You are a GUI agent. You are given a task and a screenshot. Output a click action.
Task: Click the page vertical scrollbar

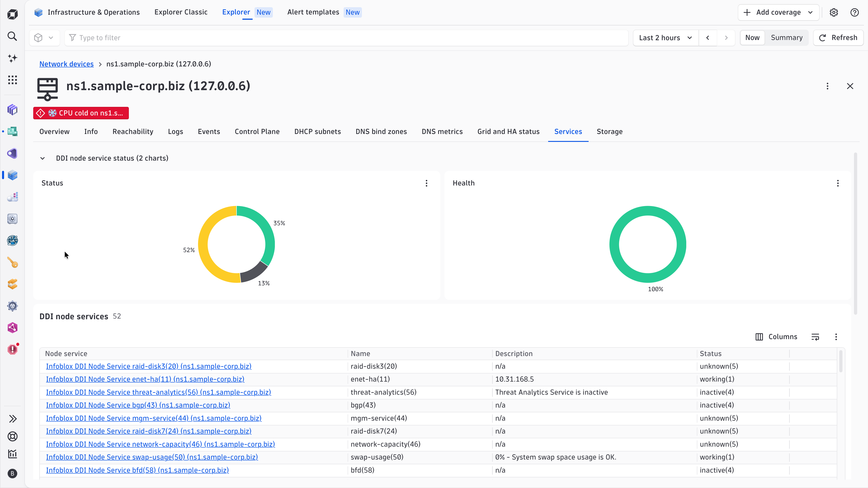855,234
